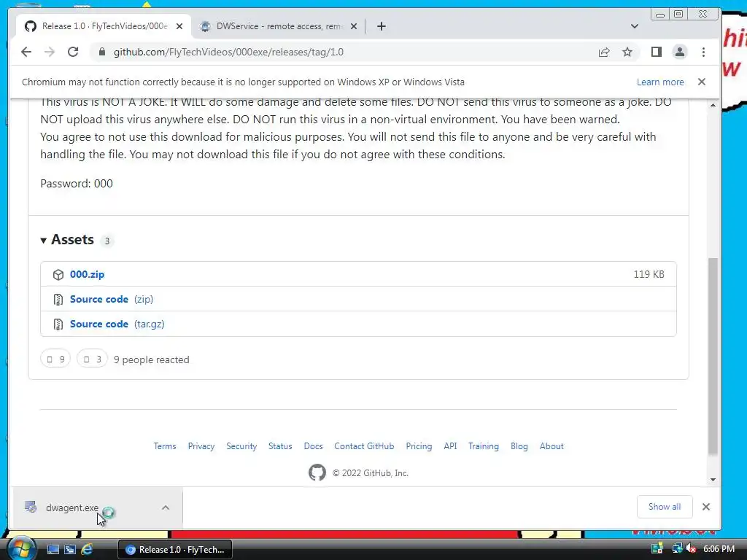This screenshot has width=747, height=560.
Task: Click the '9 people reacted' text
Action: pyautogui.click(x=152, y=359)
